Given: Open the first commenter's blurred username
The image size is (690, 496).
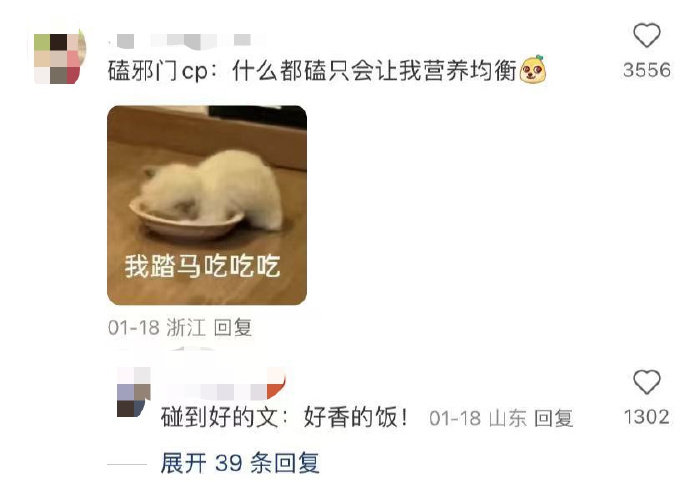Looking at the screenshot, I should (187, 41).
